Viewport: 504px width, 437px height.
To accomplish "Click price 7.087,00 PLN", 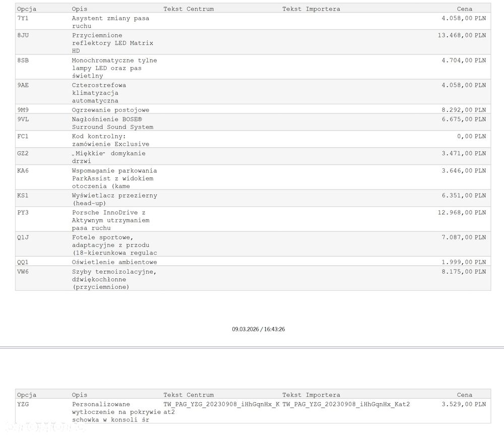I will 464,237.
